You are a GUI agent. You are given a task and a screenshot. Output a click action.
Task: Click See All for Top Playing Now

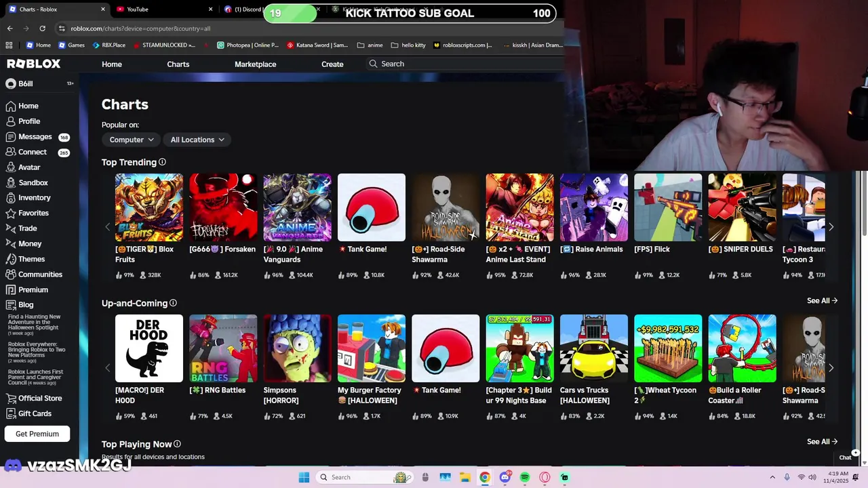[822, 442]
